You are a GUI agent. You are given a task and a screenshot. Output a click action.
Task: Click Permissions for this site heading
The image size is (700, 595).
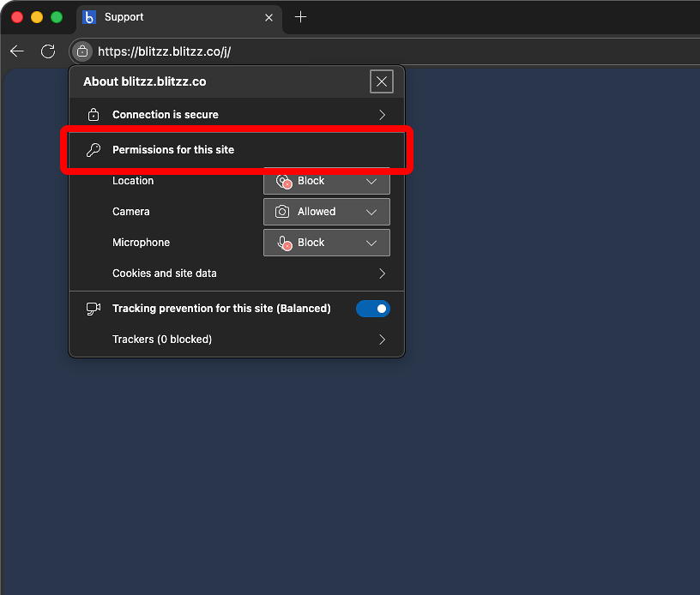[173, 150]
